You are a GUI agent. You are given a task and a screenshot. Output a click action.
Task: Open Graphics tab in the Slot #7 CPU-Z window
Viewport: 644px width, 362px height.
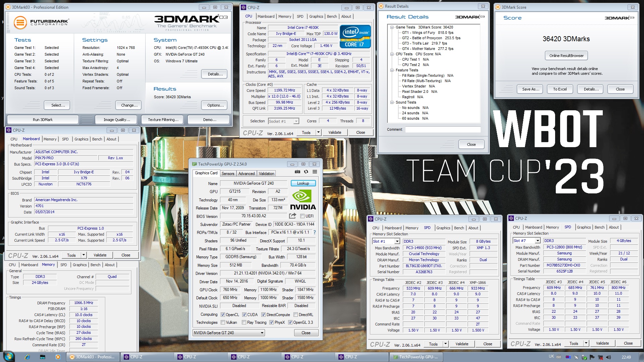tap(584, 227)
